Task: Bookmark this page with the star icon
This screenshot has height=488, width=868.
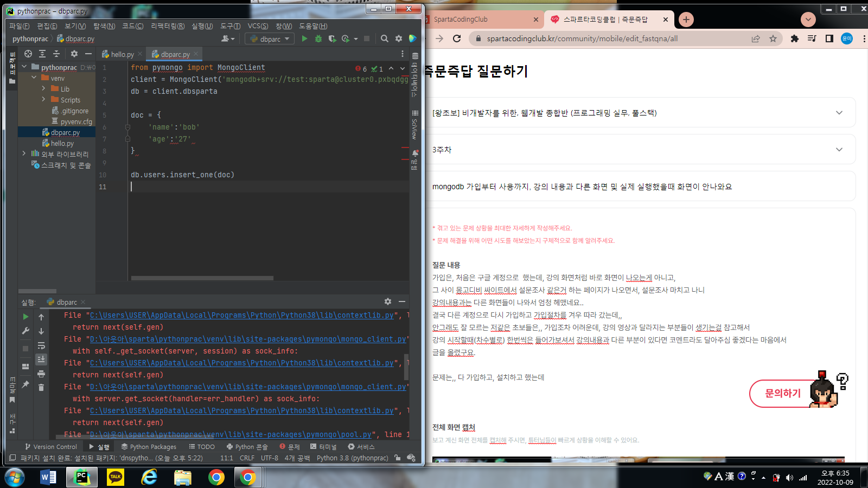Action: coord(773,38)
